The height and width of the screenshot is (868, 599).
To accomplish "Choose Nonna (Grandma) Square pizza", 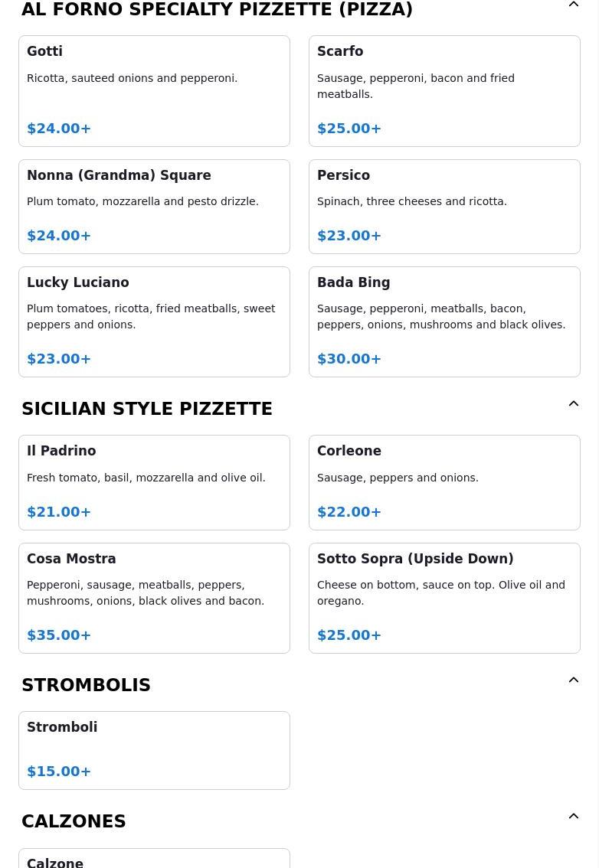I will (154, 206).
